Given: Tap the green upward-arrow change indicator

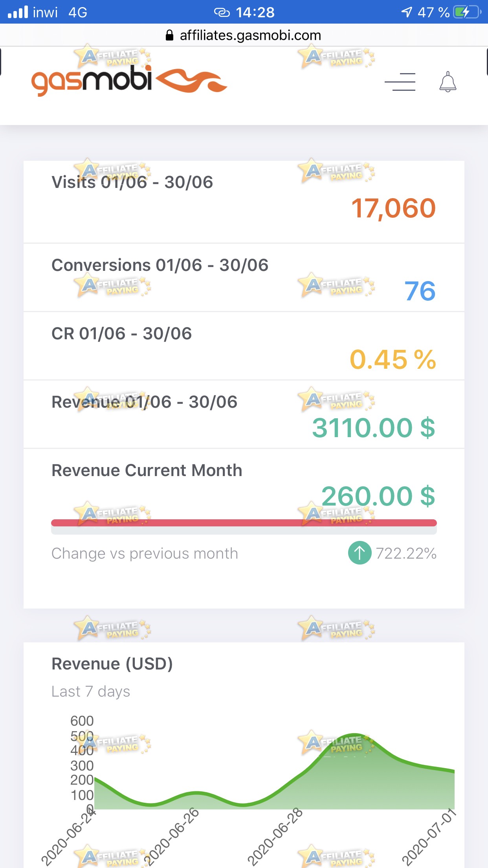Looking at the screenshot, I should tap(360, 553).
